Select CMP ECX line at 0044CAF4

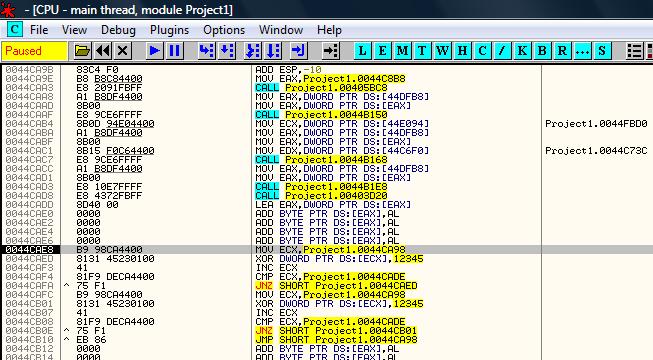[x=330, y=277]
